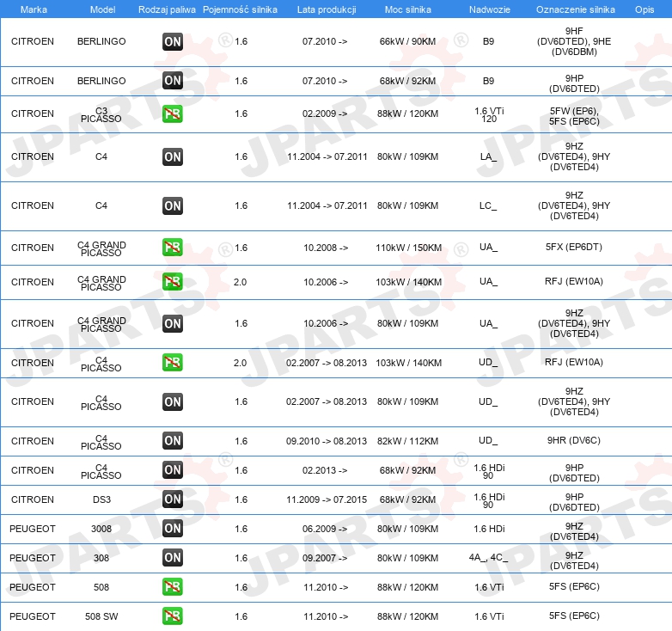Click the 9HR (DV6C) engine code
This screenshot has width=672, height=631.
574,440
